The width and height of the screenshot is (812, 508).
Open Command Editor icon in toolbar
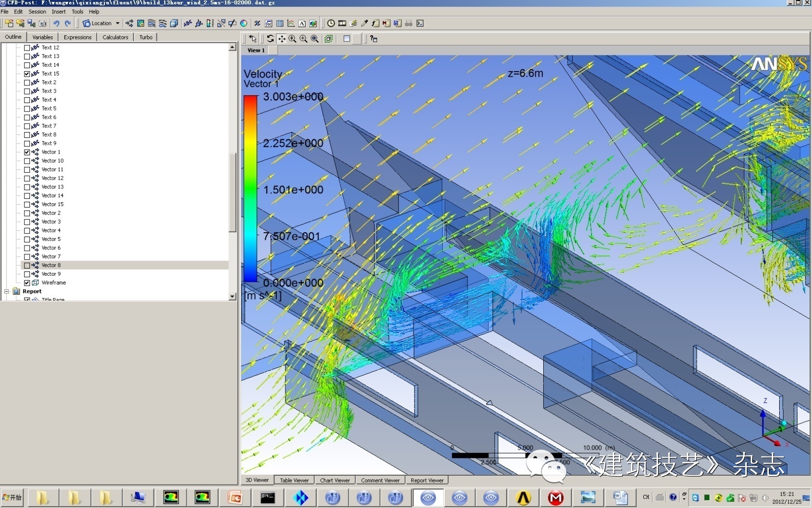click(420, 23)
